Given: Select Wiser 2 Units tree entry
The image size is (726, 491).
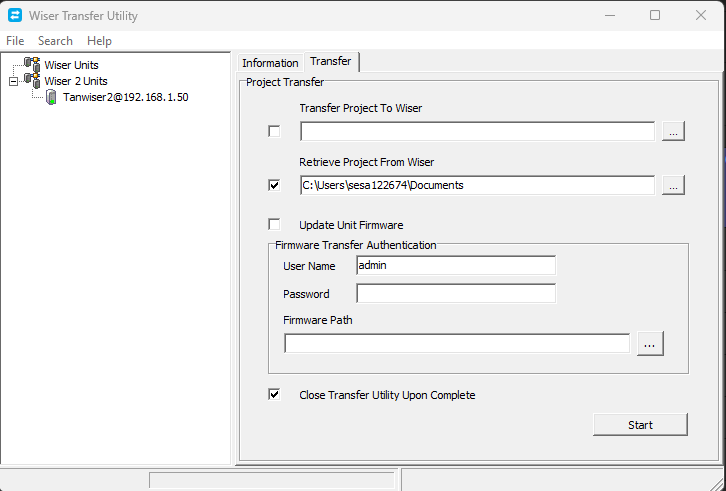Looking at the screenshot, I should [x=76, y=81].
